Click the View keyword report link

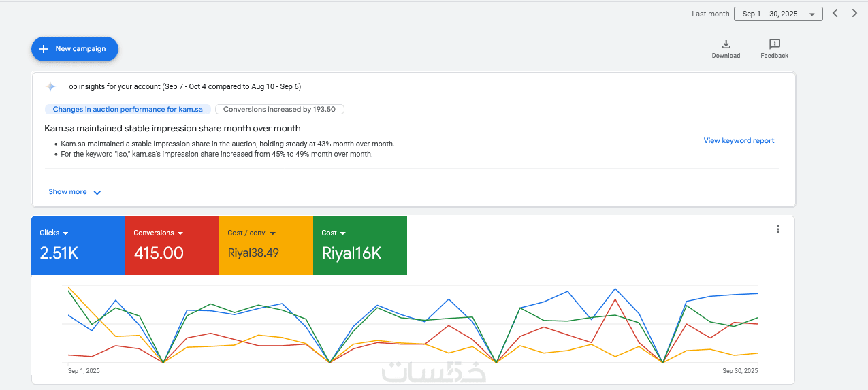739,141
